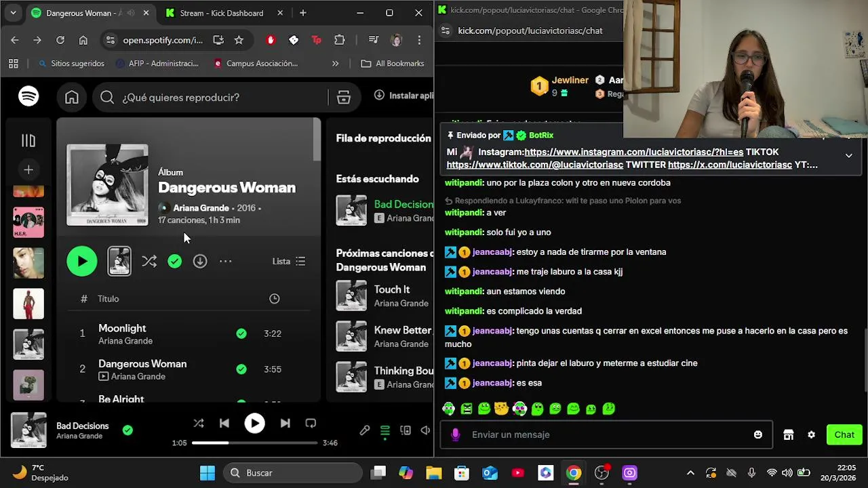Reload the Spotify page
Image resolution: width=868 pixels, height=488 pixels.
click(x=60, y=40)
